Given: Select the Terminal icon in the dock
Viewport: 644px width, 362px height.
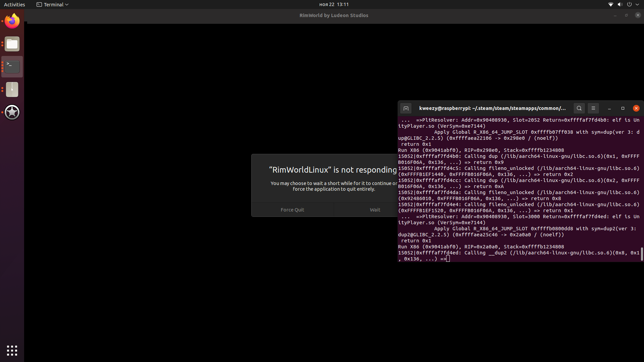Looking at the screenshot, I should coord(12,66).
